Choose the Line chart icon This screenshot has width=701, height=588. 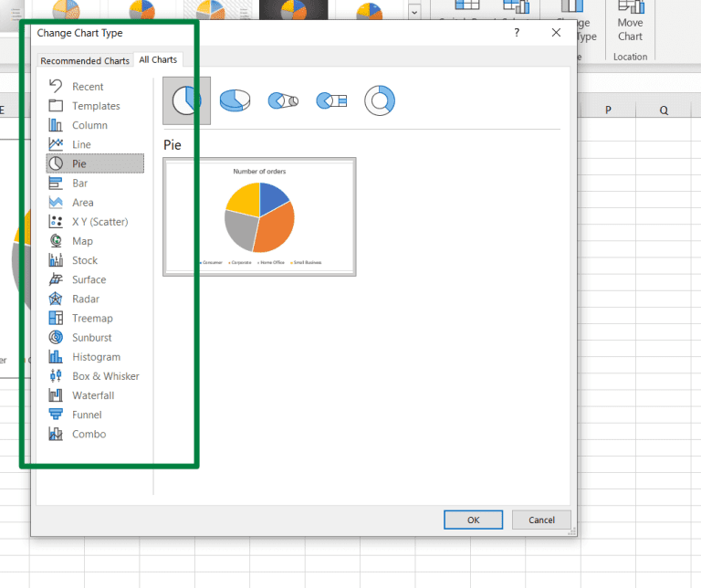56,144
